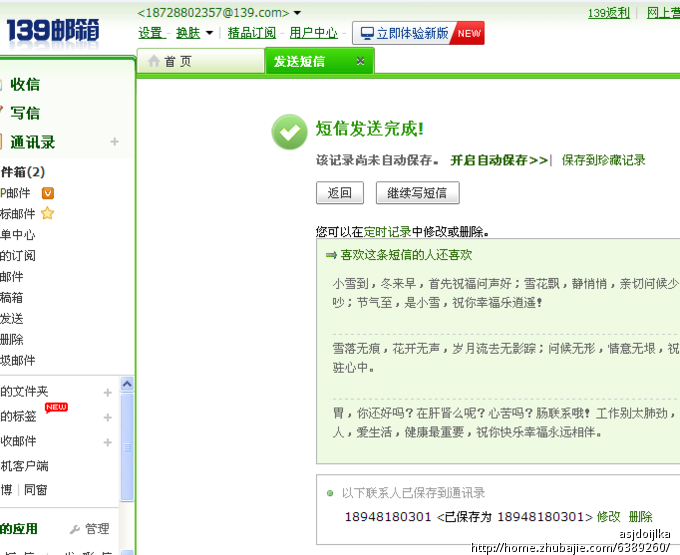The height and width of the screenshot is (555, 680).
Task: Open the account email address dropdown arrow
Action: pyautogui.click(x=297, y=13)
